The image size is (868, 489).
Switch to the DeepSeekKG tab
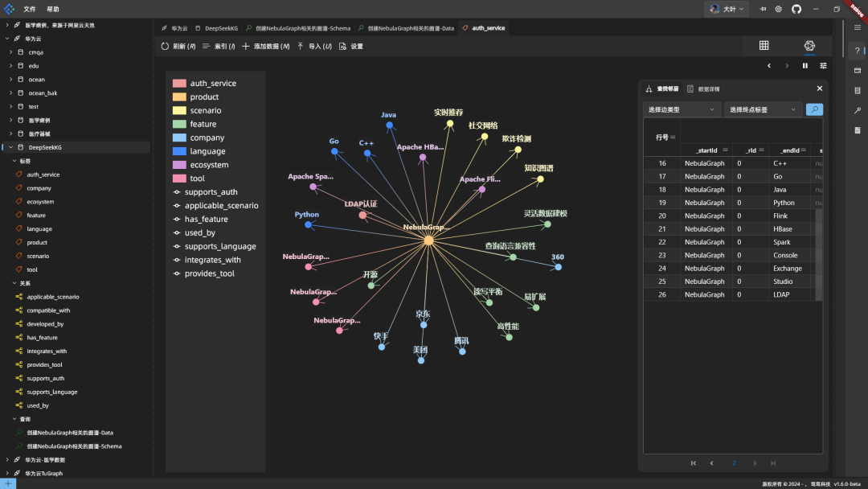tap(216, 27)
